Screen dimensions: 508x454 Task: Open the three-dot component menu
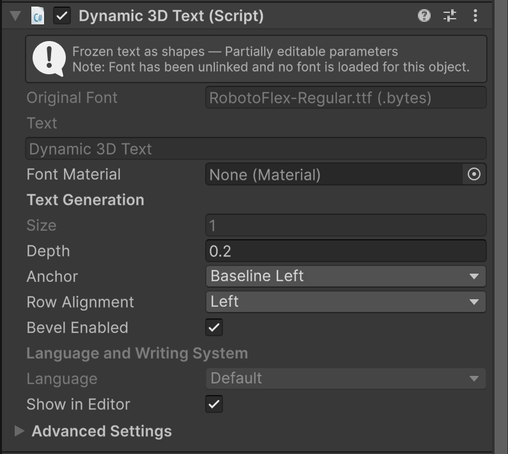(x=475, y=16)
